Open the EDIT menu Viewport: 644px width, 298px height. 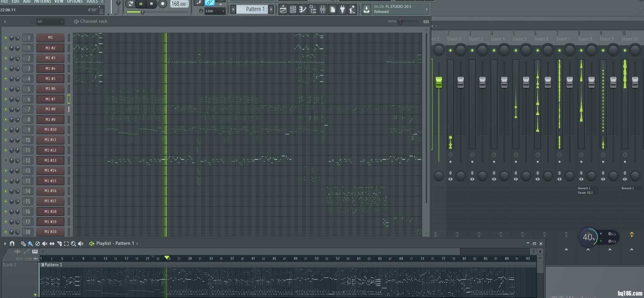tap(16, 1)
